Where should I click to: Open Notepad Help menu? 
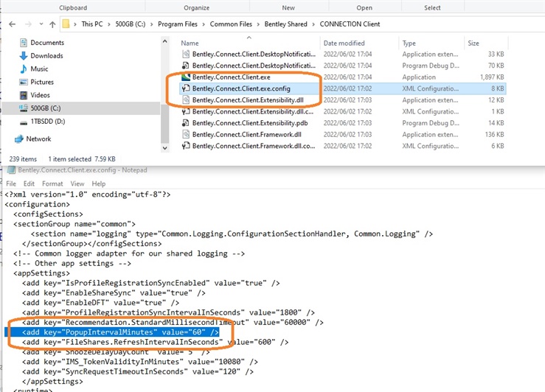click(98, 183)
